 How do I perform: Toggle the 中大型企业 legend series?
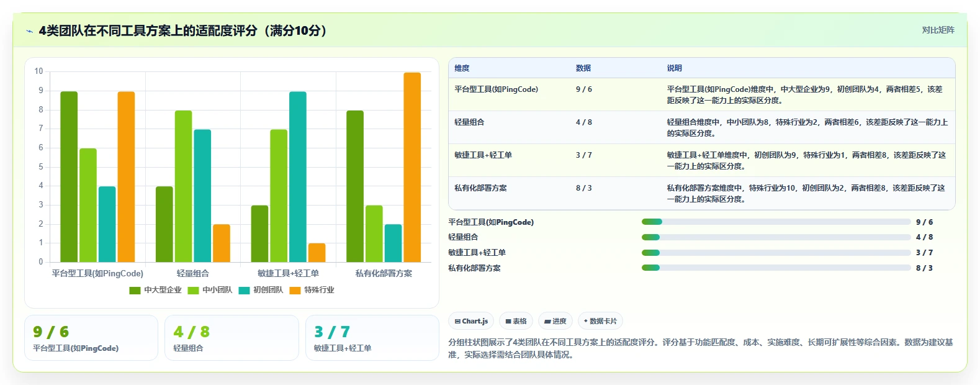pyautogui.click(x=155, y=290)
